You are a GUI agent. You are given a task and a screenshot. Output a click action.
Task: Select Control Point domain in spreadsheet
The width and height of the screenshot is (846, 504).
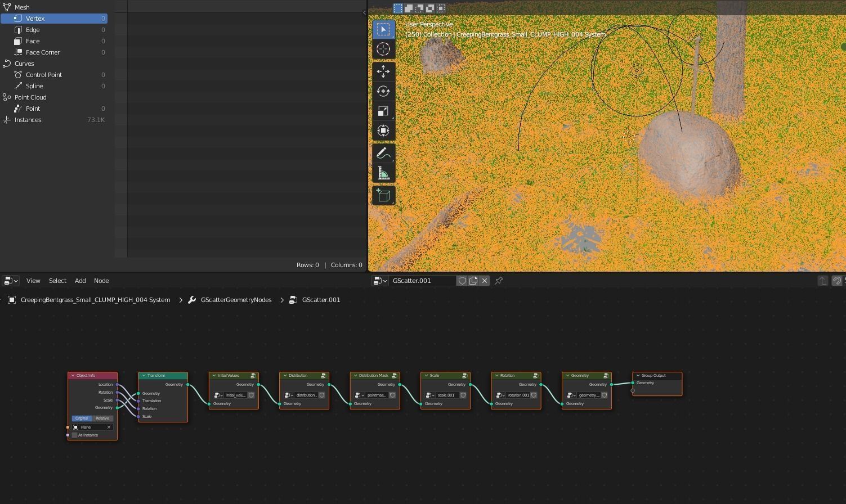pos(54,75)
